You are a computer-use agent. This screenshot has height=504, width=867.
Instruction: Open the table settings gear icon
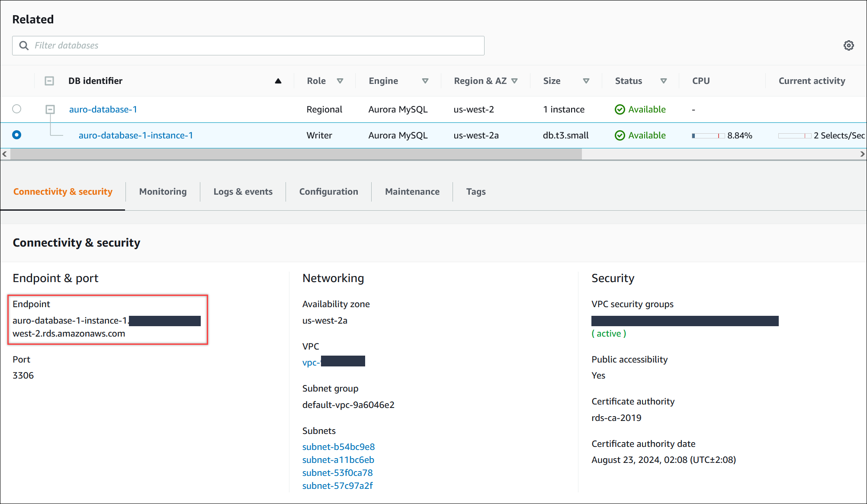click(848, 45)
